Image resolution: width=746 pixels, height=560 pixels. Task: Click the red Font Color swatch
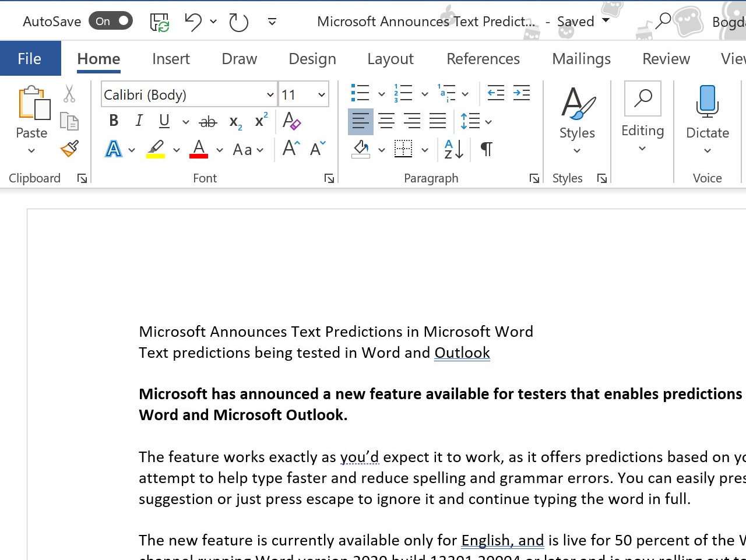click(x=198, y=150)
